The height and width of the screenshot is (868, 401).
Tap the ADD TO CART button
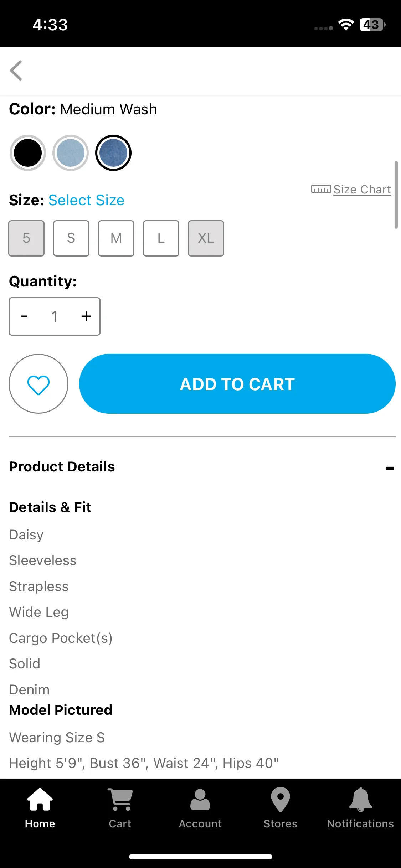coord(237,384)
